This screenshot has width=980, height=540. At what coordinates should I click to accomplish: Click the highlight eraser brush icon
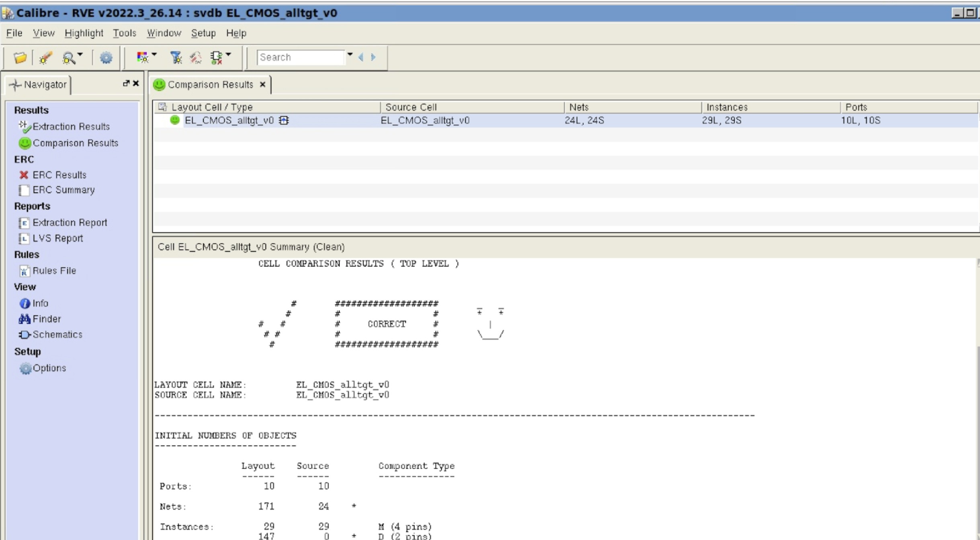click(x=45, y=58)
